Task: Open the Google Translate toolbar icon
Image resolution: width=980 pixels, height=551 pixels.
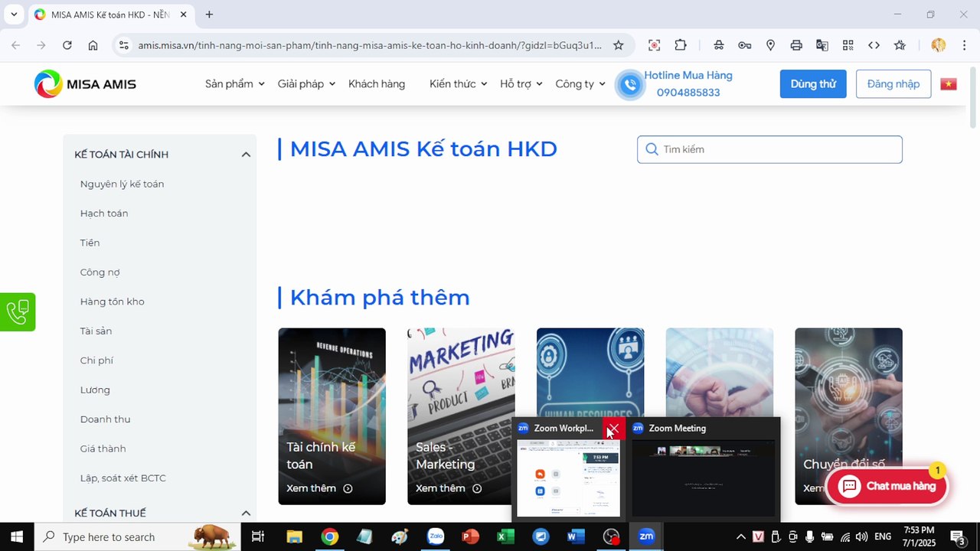Action: [822, 45]
